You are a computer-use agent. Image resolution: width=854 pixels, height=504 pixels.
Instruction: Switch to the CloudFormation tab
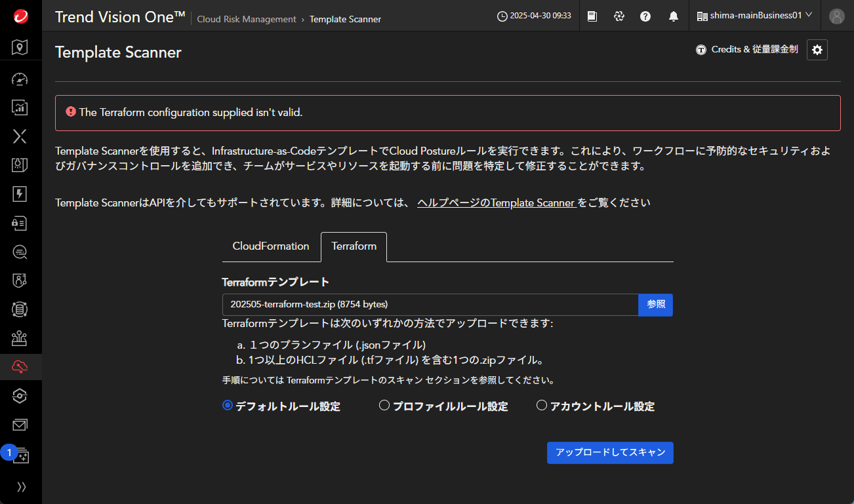pyautogui.click(x=271, y=246)
